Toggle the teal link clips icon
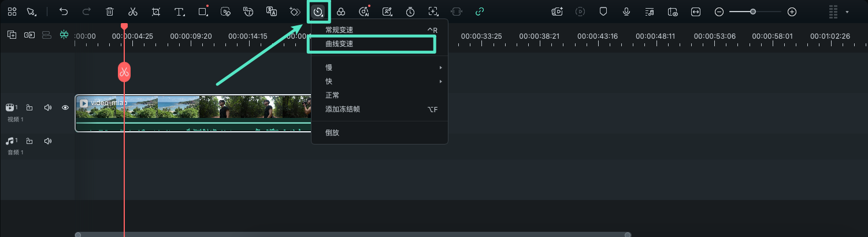Image resolution: width=868 pixels, height=237 pixels. click(480, 12)
